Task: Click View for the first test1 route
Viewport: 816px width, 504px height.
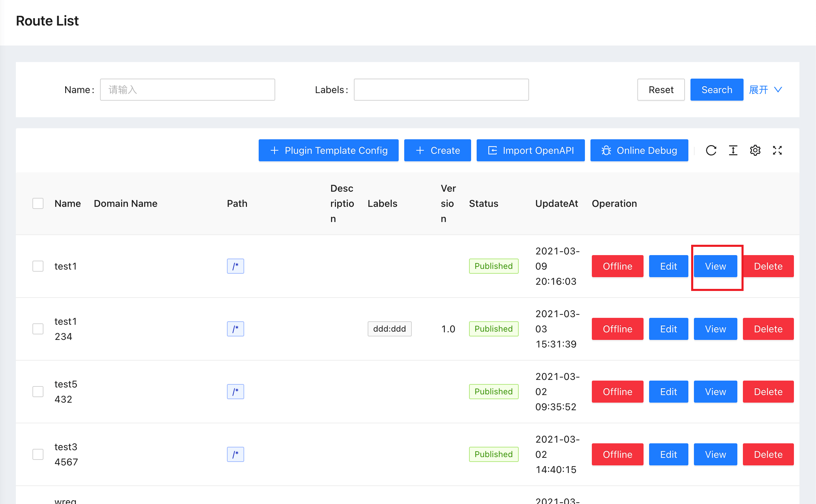Action: pyautogui.click(x=715, y=266)
